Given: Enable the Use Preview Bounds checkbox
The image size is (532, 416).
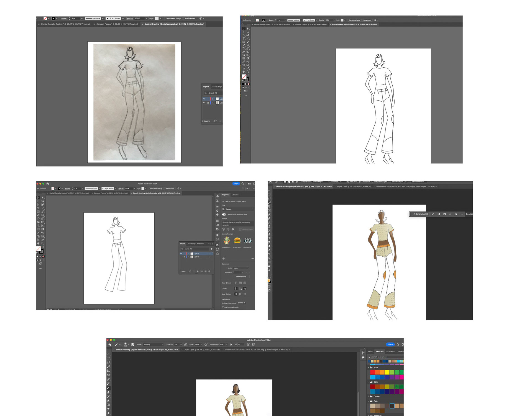Looking at the screenshot, I should 223,307.
